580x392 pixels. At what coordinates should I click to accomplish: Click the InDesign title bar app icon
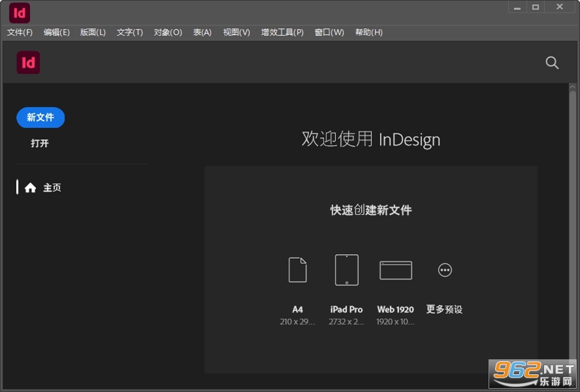click(20, 13)
